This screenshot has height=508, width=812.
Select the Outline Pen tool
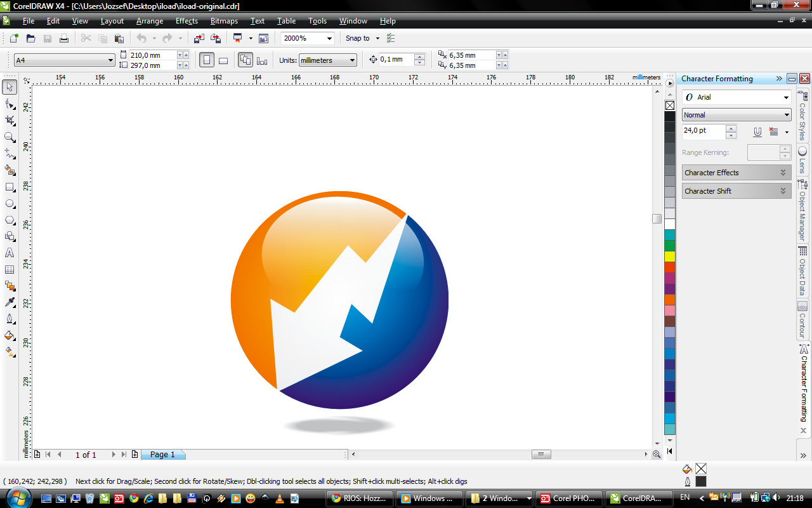coord(10,319)
